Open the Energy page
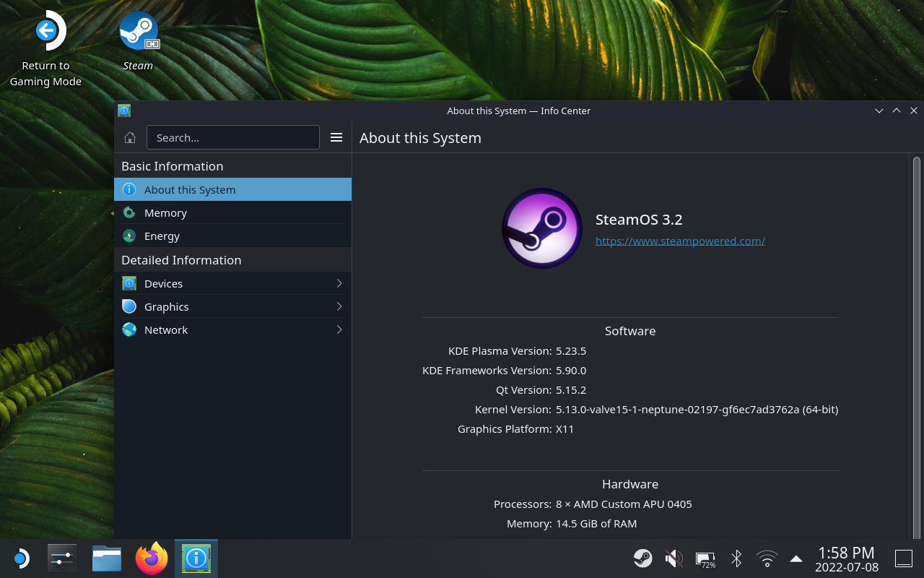924x578 pixels. [x=232, y=236]
